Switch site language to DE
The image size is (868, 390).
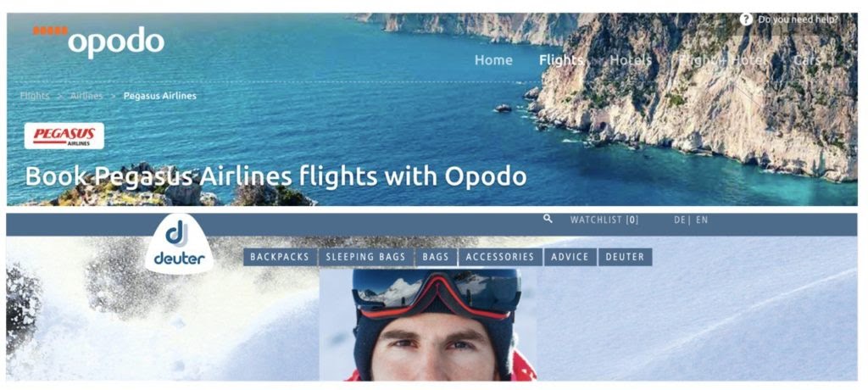[x=680, y=220]
